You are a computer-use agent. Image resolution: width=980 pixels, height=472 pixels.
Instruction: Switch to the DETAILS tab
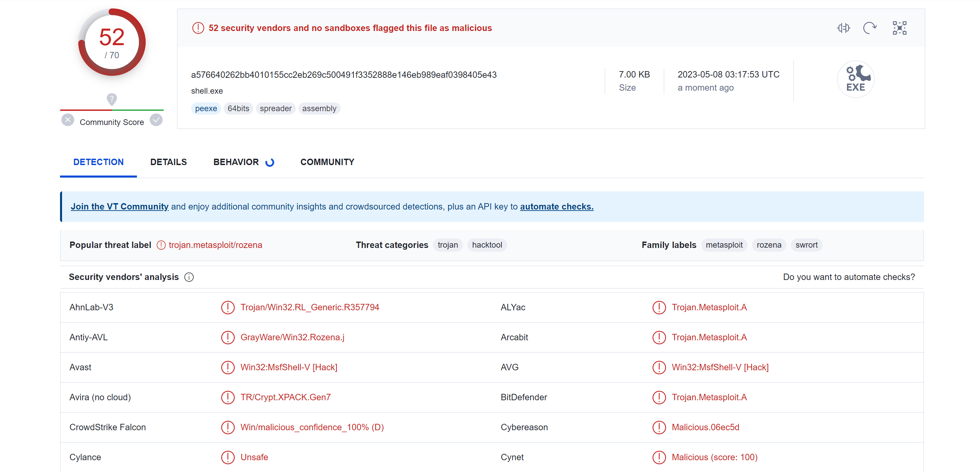tap(168, 162)
